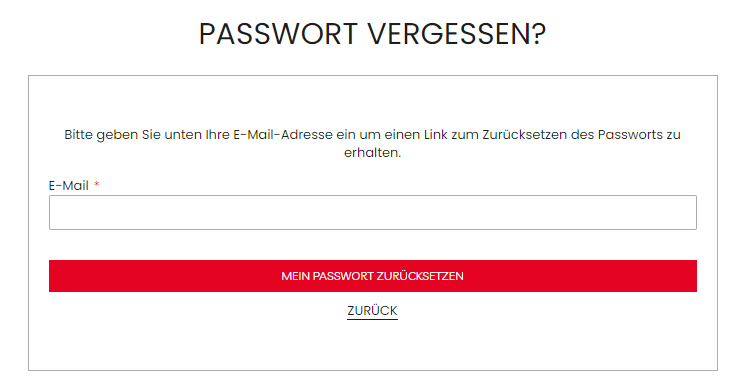Go back via the ZURÜCK link
The height and width of the screenshot is (381, 745).
tap(372, 311)
